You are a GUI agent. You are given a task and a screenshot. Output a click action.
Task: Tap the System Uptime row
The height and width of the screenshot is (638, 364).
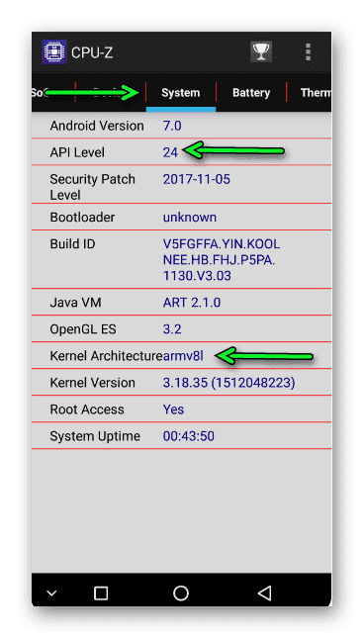click(181, 436)
